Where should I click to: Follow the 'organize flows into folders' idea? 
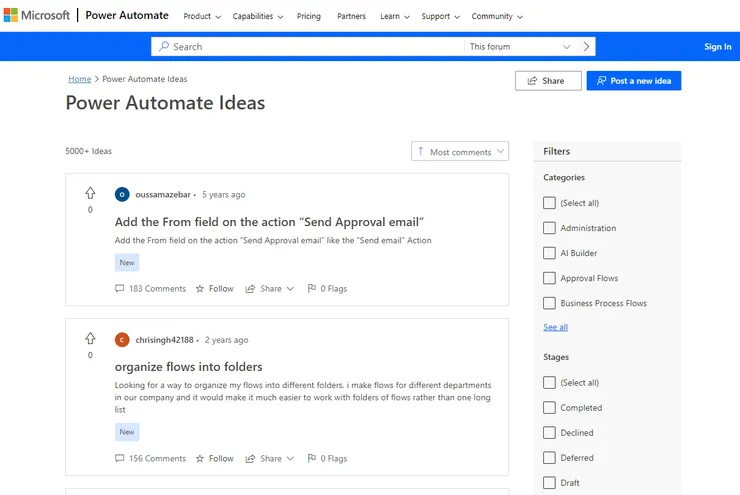point(214,459)
